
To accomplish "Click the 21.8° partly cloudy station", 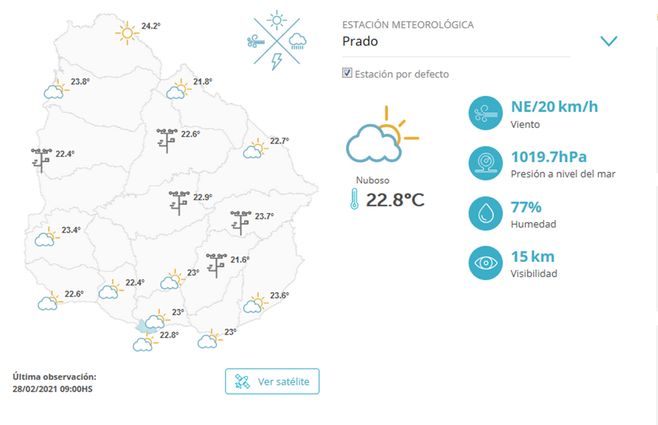I will 178,88.
